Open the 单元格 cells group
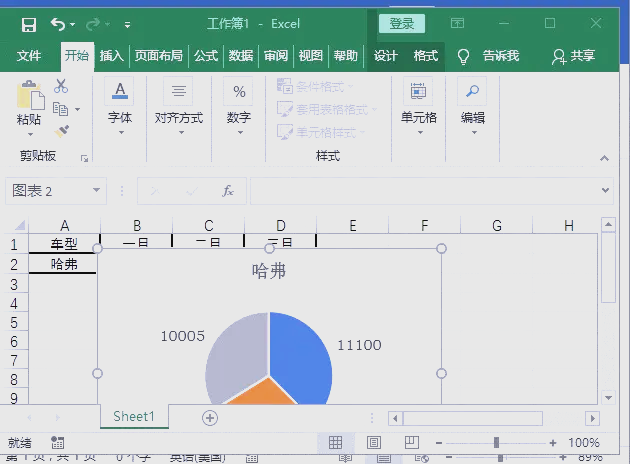Screen dimensions: 630x464 (419, 106)
